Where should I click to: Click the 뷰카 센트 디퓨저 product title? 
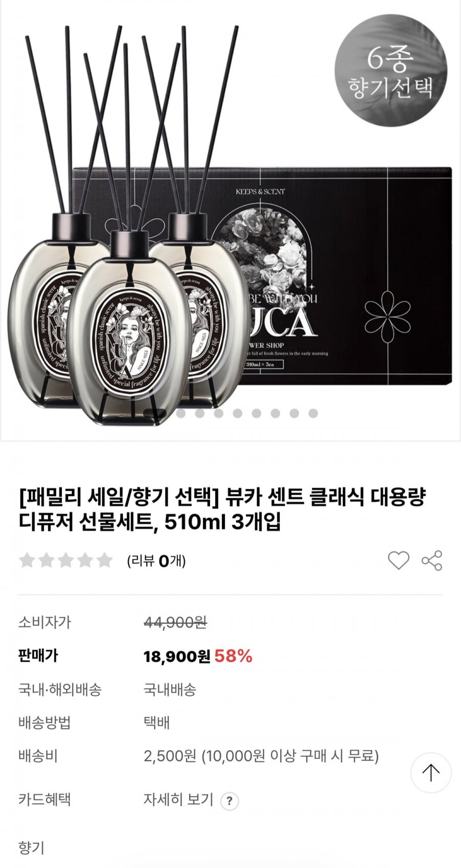222,510
